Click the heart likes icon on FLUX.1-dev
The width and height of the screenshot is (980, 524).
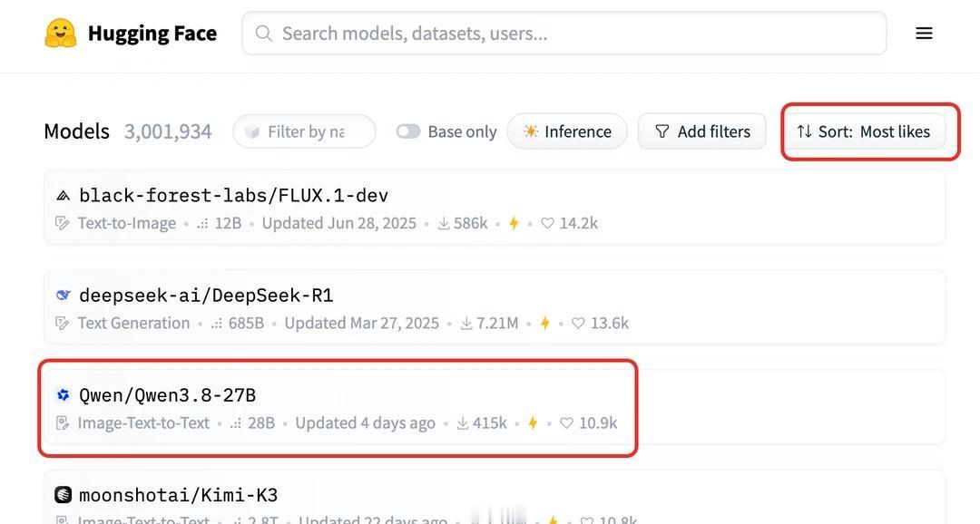547,223
